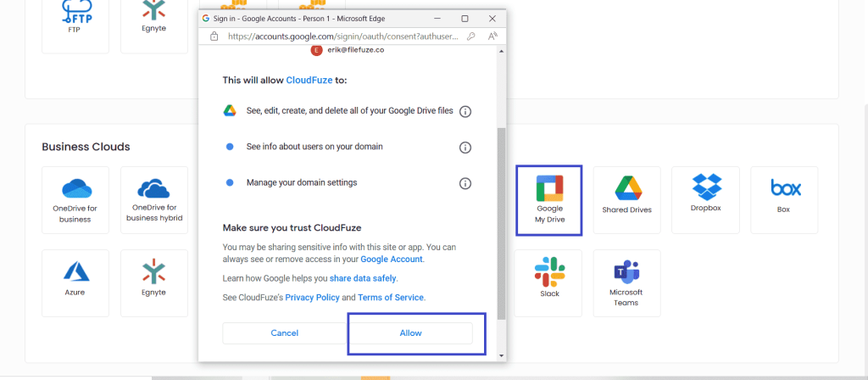
Task: Click the popup scrollbar up arrow
Action: [502, 51]
